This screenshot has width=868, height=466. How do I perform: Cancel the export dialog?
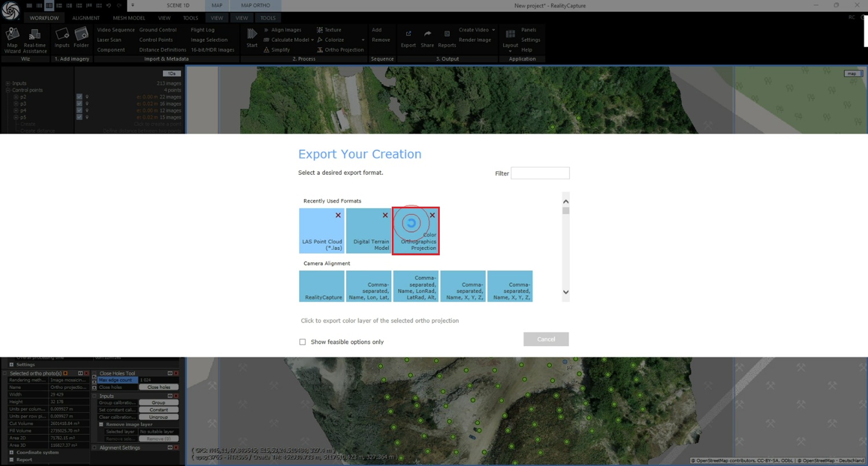(546, 339)
